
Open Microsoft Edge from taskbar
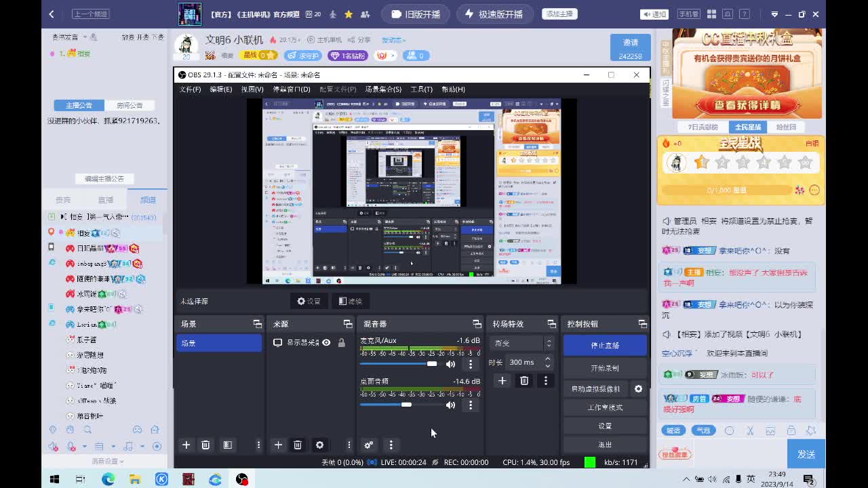pos(108,479)
